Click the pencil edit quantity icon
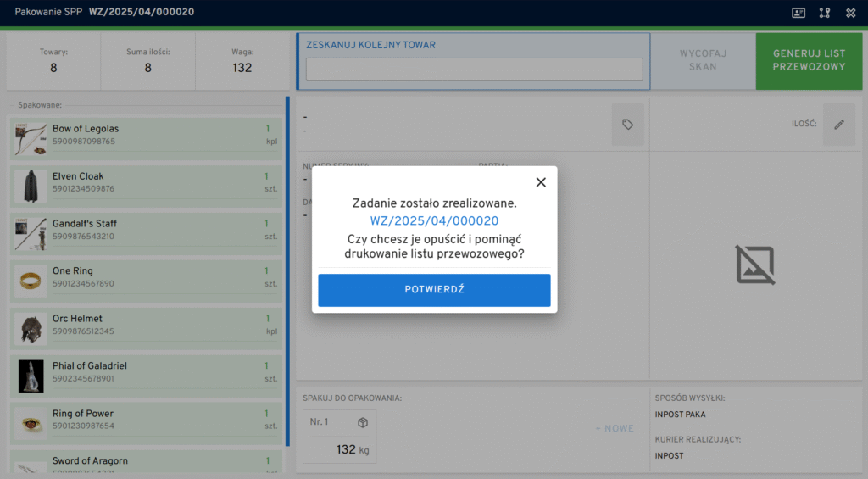Image resolution: width=868 pixels, height=479 pixels. (838, 125)
